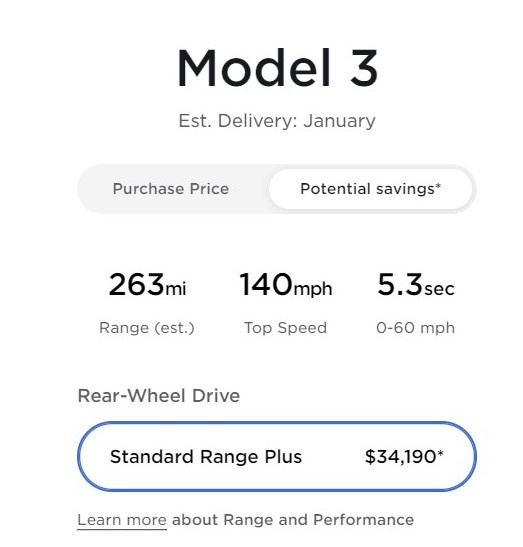Select the Range (est.) label

(147, 328)
